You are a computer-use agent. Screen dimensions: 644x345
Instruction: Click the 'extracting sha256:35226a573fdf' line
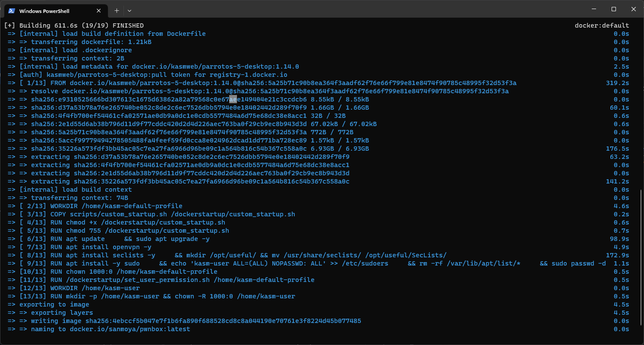(x=178, y=181)
